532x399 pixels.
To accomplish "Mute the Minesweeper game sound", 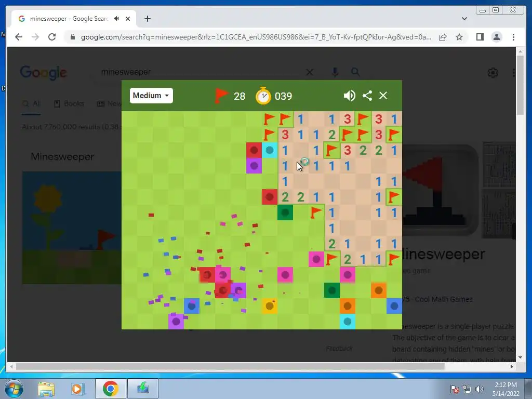I will coord(349,96).
